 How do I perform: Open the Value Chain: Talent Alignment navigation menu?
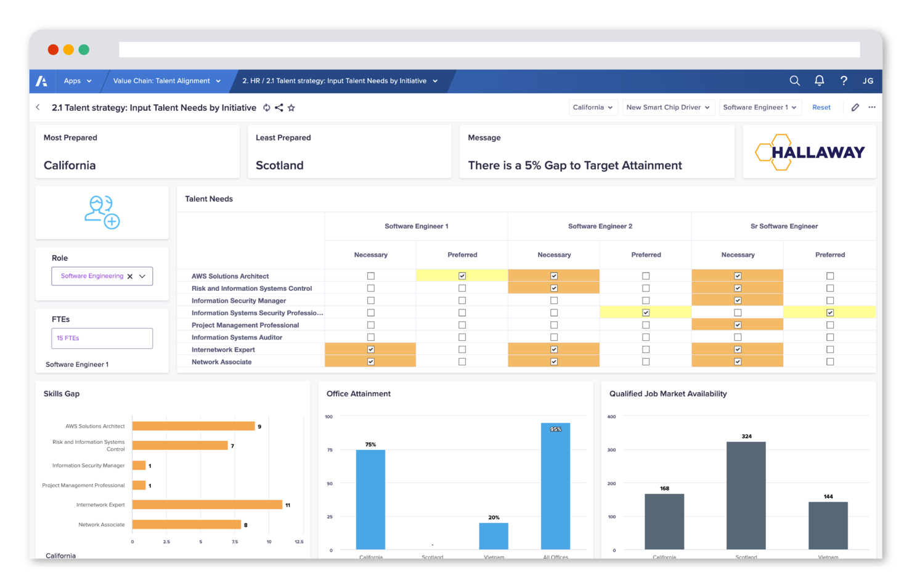166,81
